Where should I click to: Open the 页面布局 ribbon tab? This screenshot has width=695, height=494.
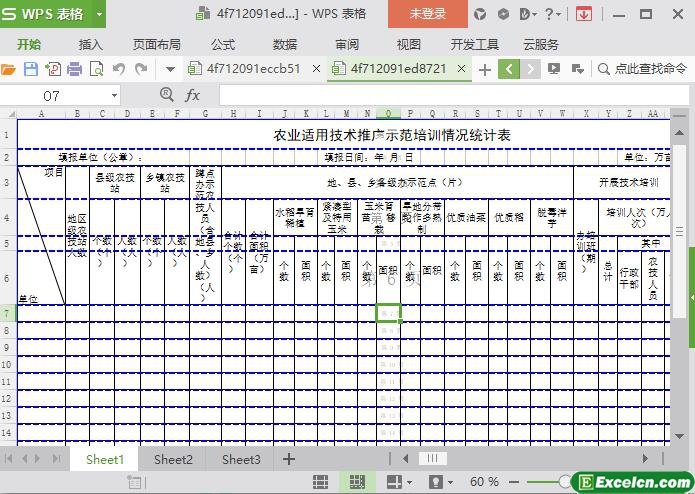pyautogui.click(x=157, y=44)
